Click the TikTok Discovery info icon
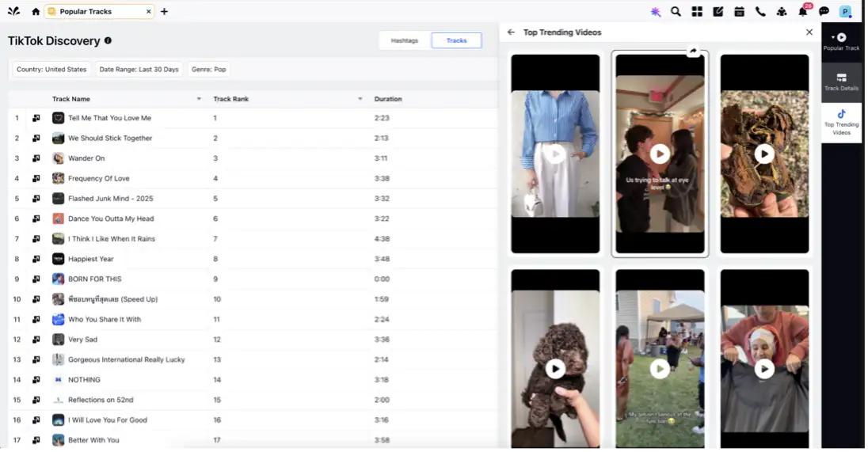Image resolution: width=868 pixels, height=452 pixels. click(x=108, y=40)
